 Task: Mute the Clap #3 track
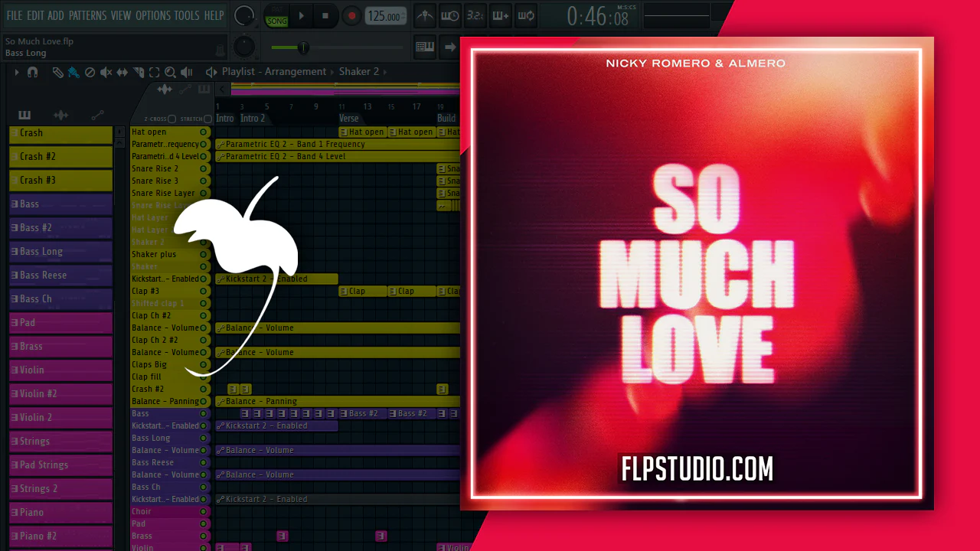[204, 292]
